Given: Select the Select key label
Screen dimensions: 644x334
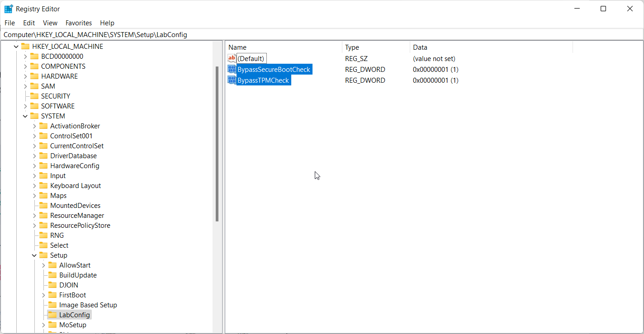Looking at the screenshot, I should click(59, 245).
